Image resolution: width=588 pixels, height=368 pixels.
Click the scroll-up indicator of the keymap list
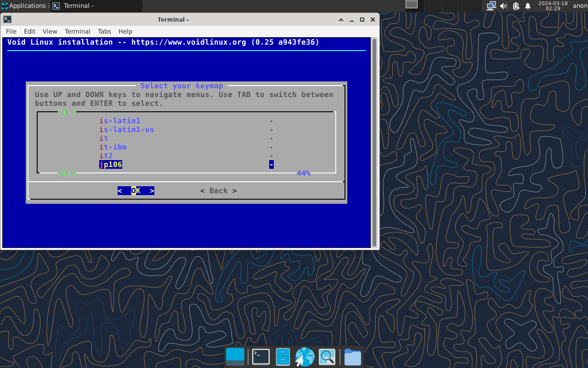67,112
